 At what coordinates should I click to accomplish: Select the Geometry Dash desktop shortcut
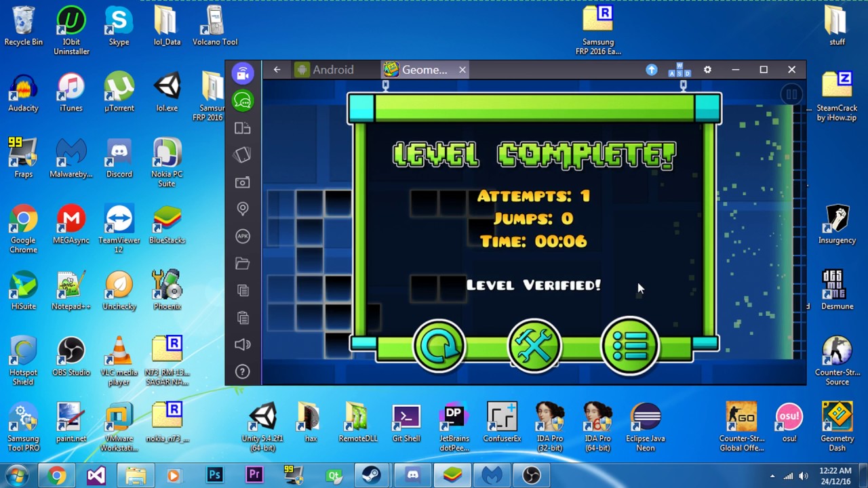(837, 426)
